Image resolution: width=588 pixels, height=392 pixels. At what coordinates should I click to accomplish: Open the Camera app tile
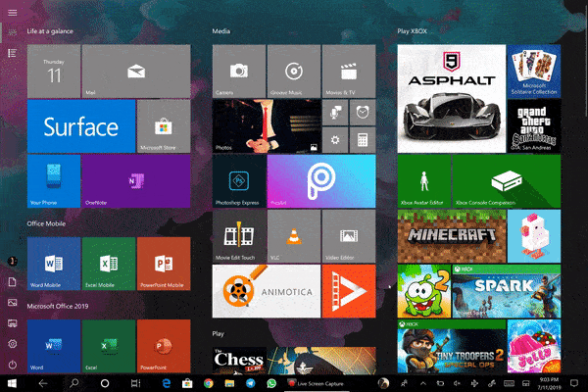pyautogui.click(x=238, y=70)
